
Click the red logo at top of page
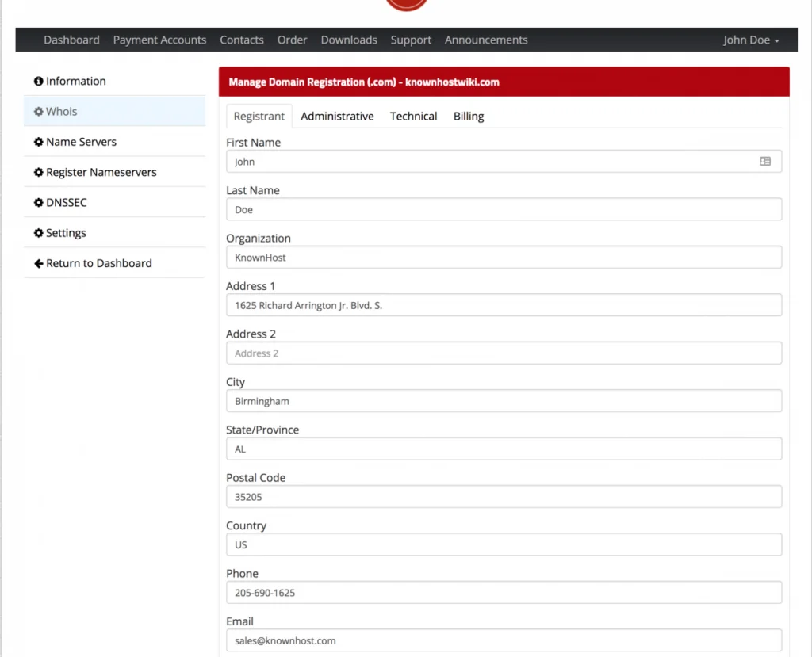pyautogui.click(x=407, y=5)
